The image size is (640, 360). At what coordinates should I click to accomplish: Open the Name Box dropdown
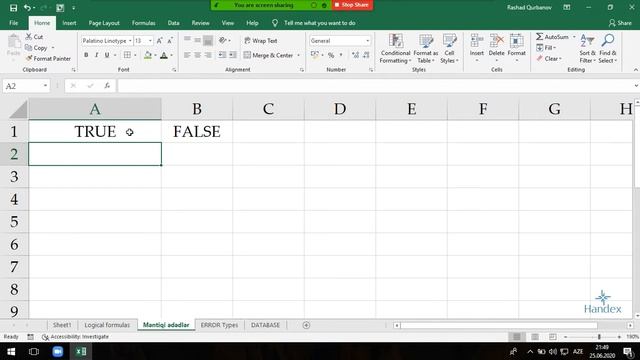pyautogui.click(x=45, y=86)
